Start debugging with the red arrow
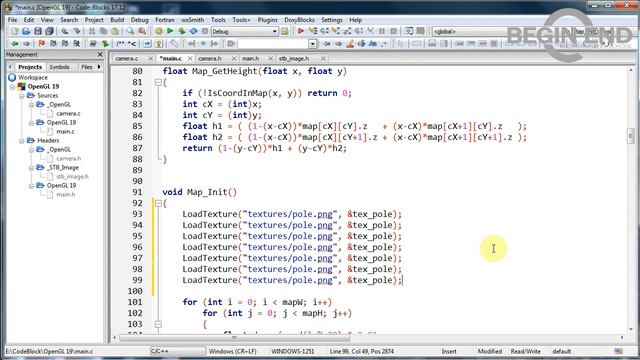The height and width of the screenshot is (360, 640). (301, 31)
